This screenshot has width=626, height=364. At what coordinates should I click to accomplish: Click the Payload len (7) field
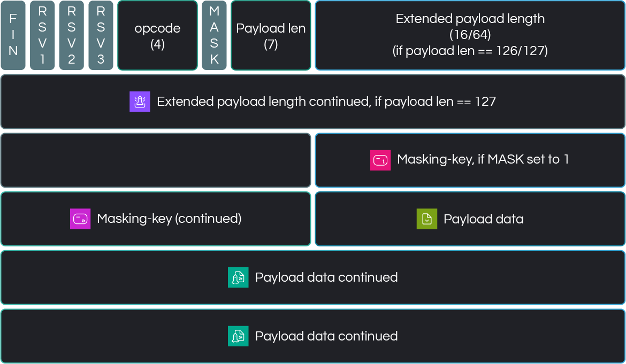(x=271, y=35)
